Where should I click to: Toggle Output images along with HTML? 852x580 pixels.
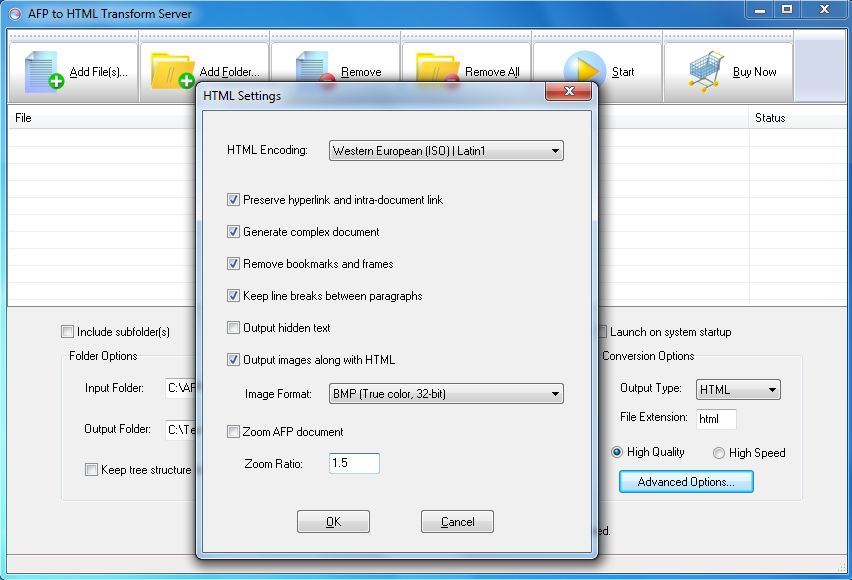pyautogui.click(x=233, y=360)
